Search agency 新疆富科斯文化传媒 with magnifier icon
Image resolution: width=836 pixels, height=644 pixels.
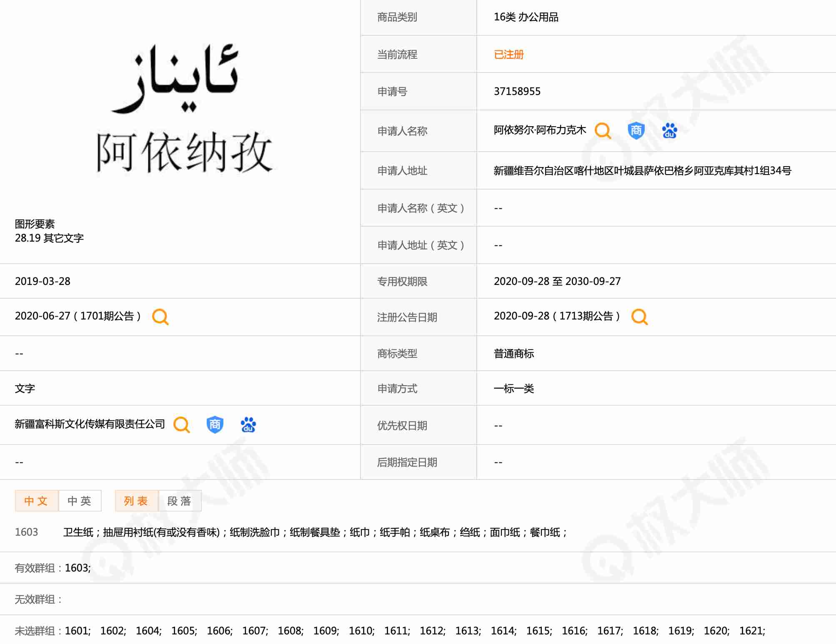pyautogui.click(x=182, y=425)
